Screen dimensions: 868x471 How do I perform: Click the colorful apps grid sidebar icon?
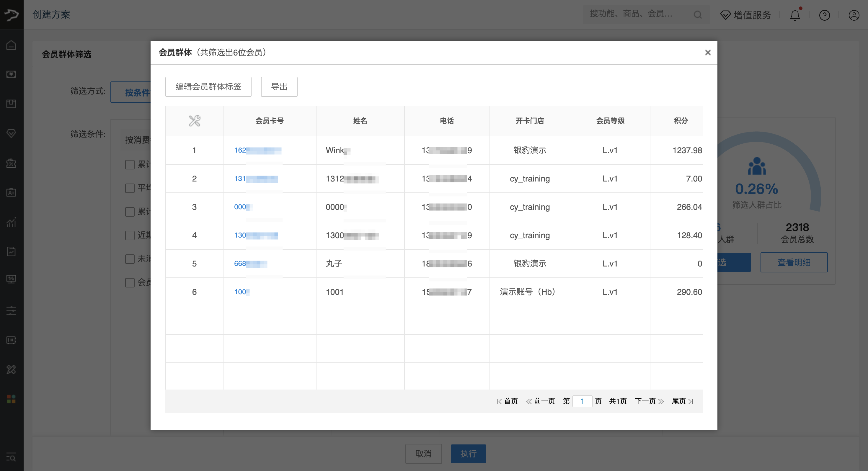pos(12,399)
